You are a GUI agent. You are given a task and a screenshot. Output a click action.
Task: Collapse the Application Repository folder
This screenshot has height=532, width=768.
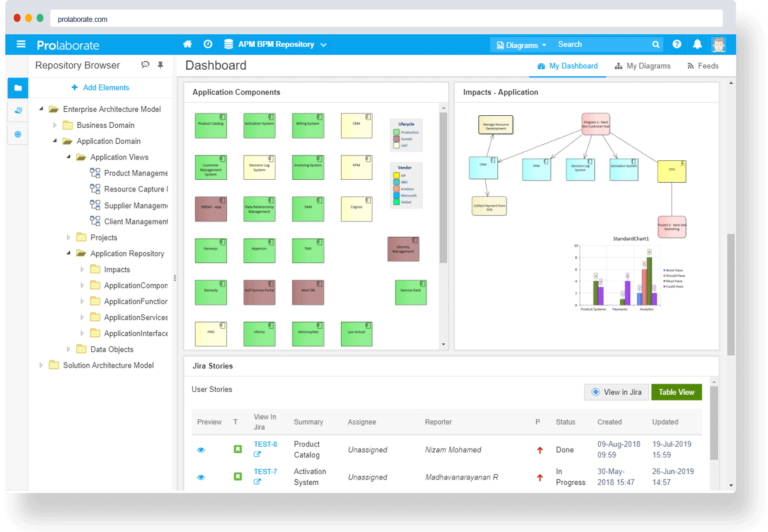tap(68, 254)
